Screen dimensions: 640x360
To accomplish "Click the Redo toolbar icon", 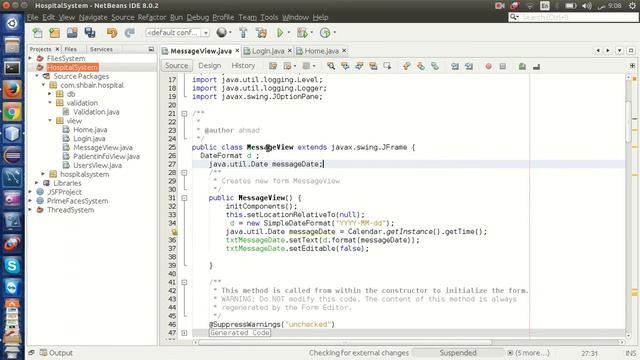I will pos(129,32).
